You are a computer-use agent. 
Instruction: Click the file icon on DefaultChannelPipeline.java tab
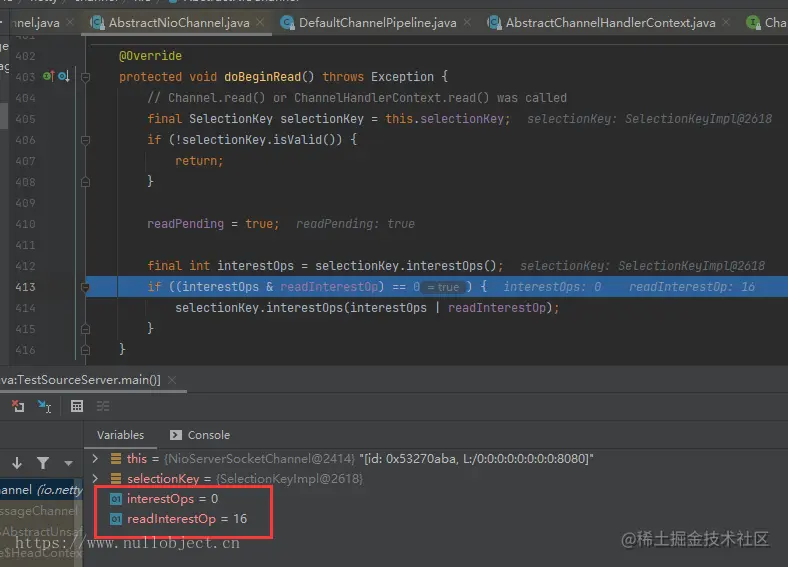tap(287, 23)
